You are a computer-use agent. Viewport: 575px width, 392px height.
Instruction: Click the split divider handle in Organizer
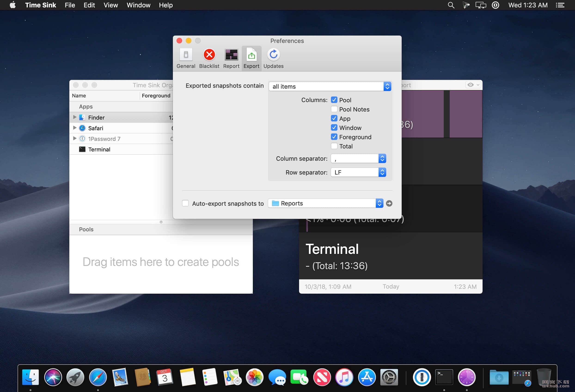point(161,222)
